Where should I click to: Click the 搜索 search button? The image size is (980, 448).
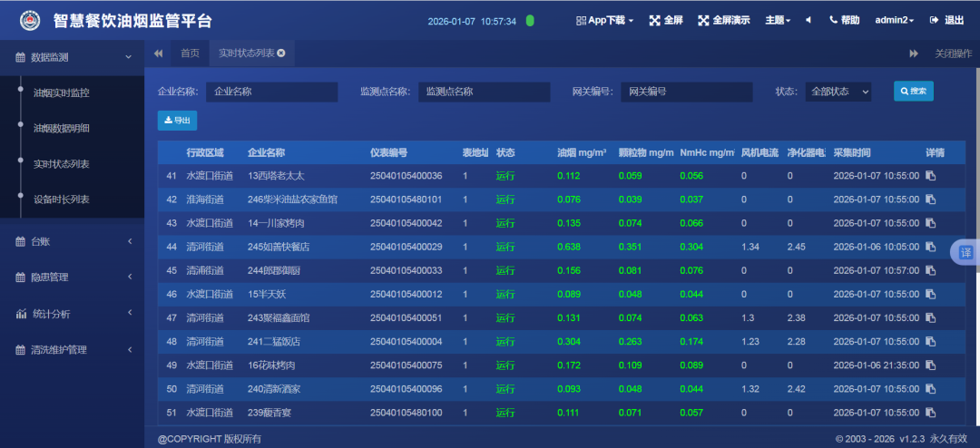coord(913,92)
